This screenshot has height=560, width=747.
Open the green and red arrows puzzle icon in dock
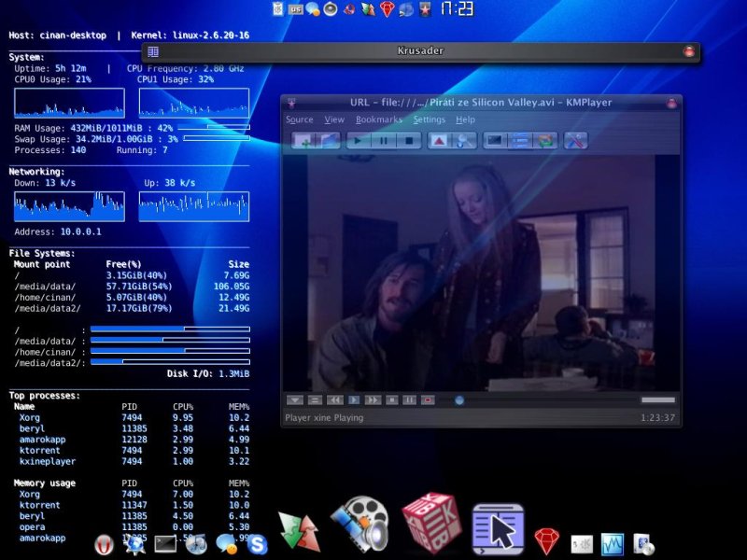tap(299, 531)
